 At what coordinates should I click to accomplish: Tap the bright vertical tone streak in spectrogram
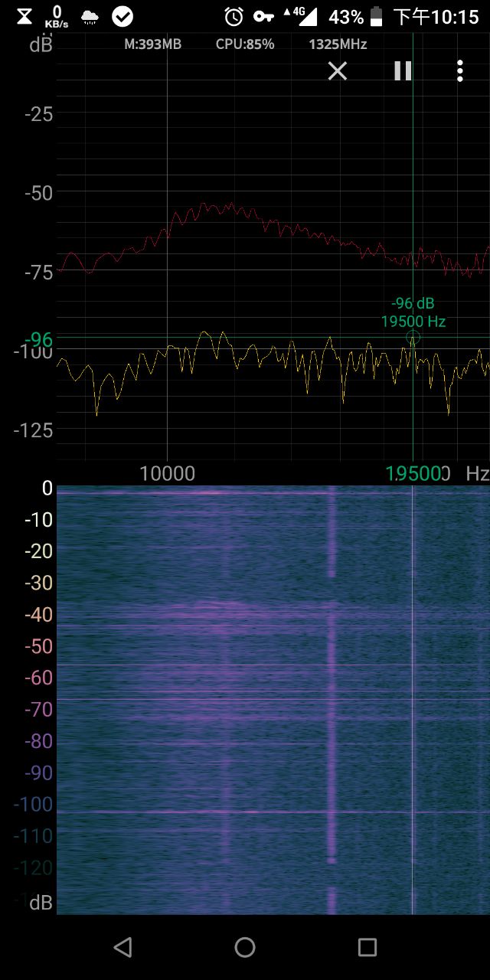[x=332, y=701]
